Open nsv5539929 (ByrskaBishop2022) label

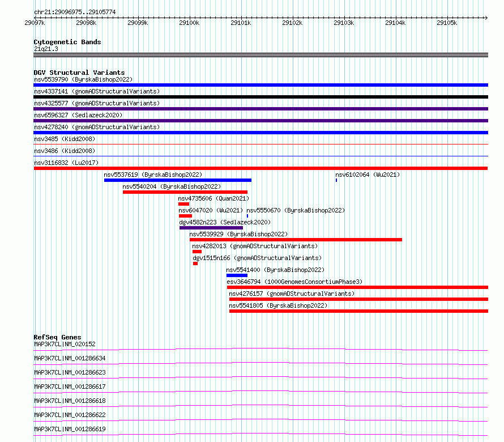point(238,234)
